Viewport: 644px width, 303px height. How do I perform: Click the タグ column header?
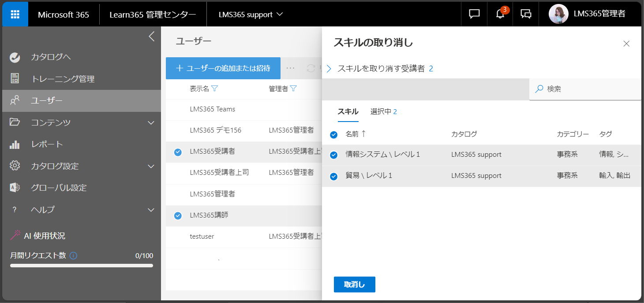[606, 134]
